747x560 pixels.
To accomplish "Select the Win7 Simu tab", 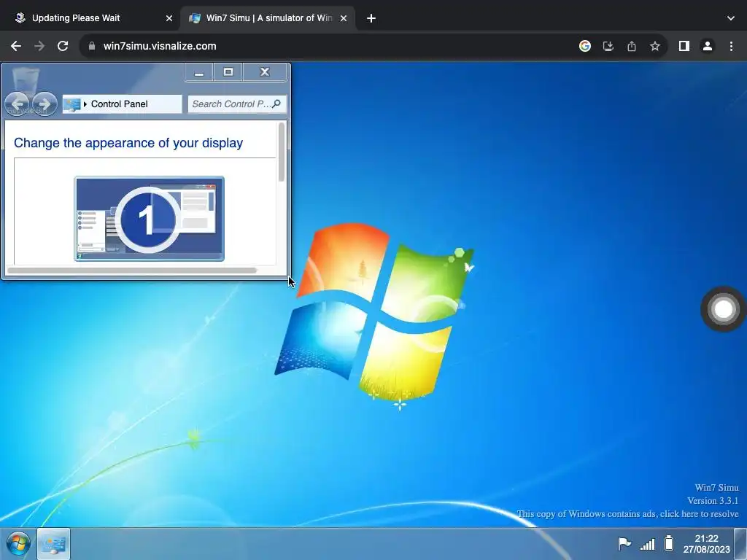I will click(268, 18).
